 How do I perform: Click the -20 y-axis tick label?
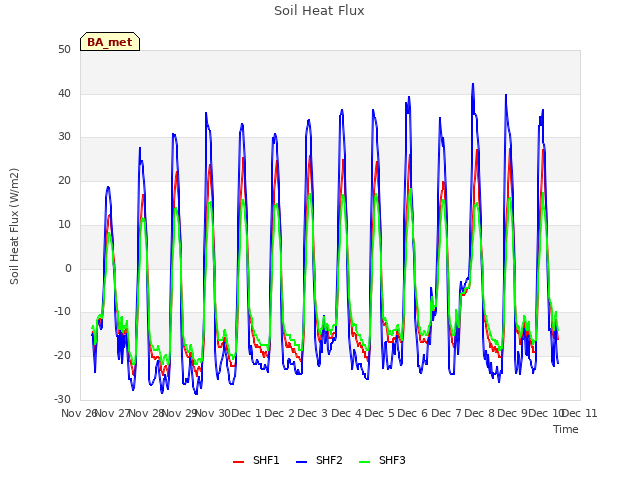(62, 356)
